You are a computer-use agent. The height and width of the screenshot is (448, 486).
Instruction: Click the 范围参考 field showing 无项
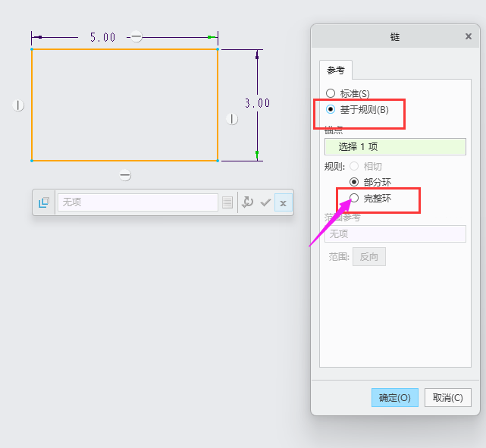click(395, 233)
